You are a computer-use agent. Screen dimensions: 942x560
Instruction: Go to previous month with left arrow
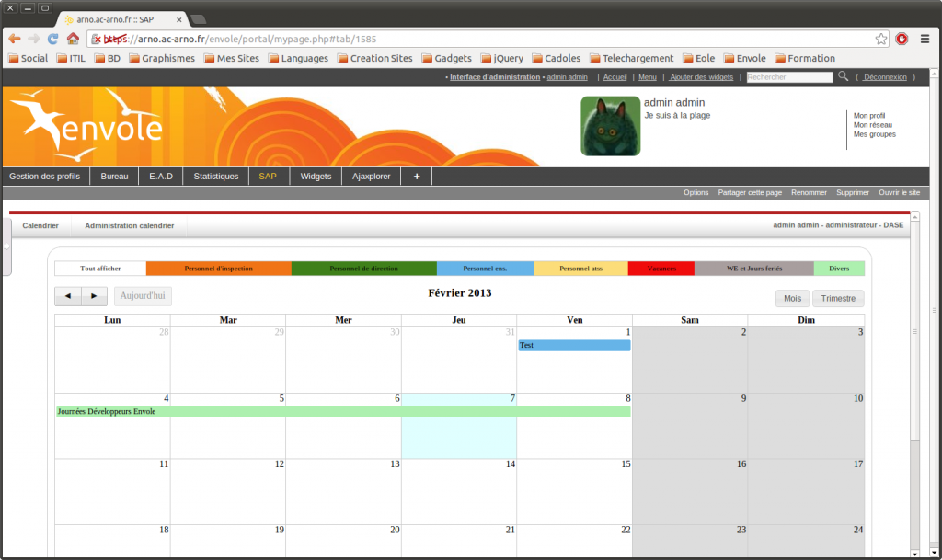(68, 296)
